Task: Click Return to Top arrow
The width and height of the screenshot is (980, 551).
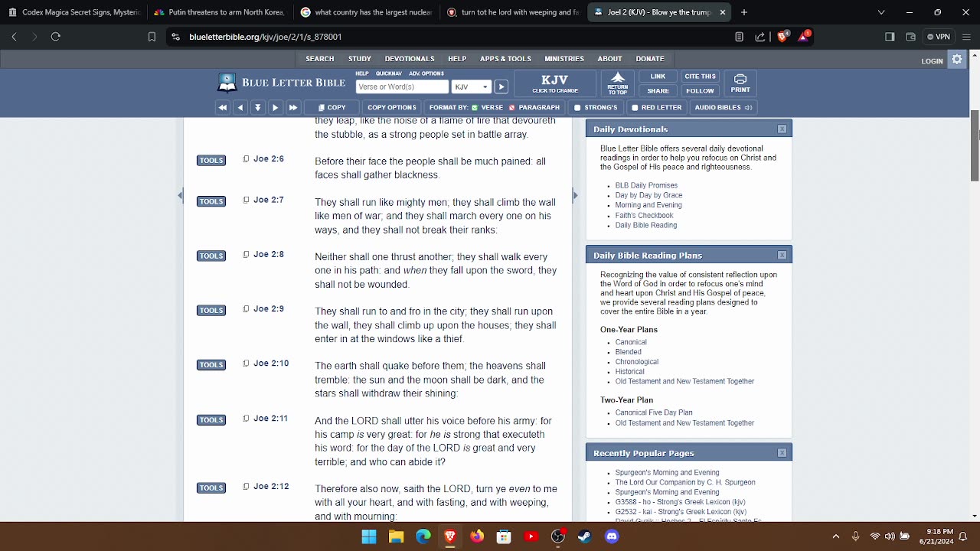Action: click(x=618, y=83)
